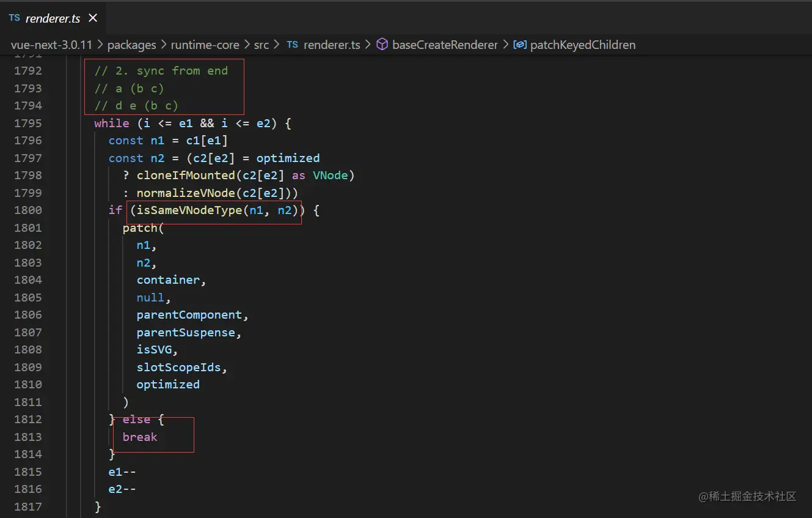This screenshot has height=518, width=812.
Task: Select patchKeyedChildren breadcrumb symbol
Action: coord(583,45)
